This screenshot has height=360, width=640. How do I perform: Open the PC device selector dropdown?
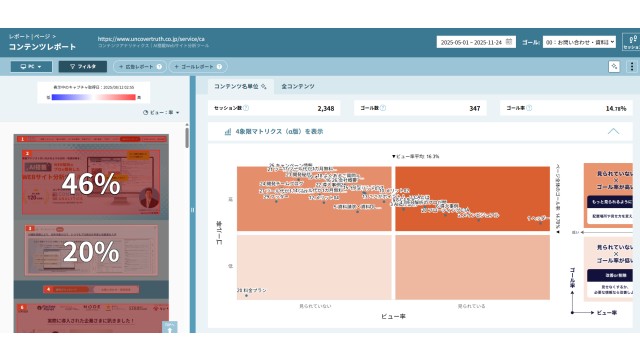click(31, 67)
